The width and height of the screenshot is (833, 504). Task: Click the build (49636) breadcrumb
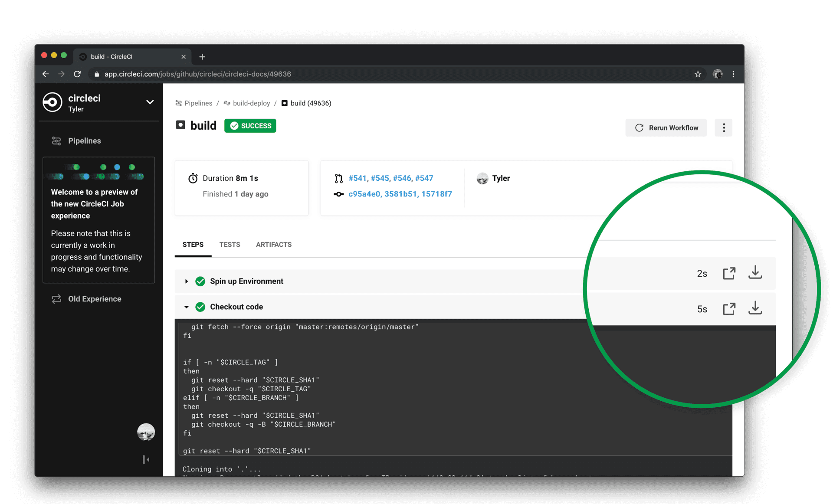[306, 103]
